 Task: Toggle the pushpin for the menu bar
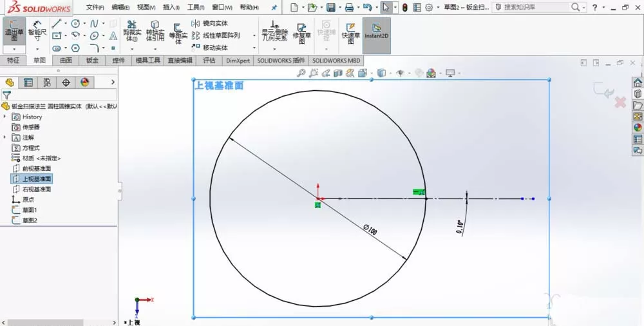[x=274, y=7]
